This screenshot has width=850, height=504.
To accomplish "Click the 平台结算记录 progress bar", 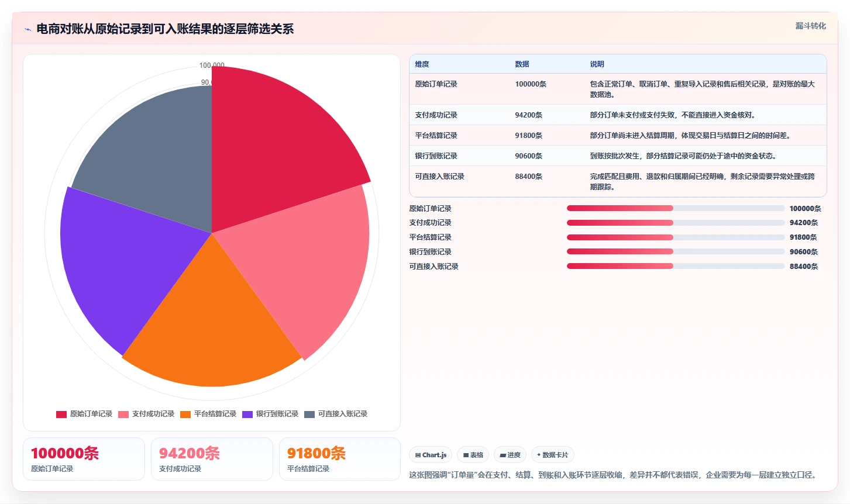I will [676, 237].
